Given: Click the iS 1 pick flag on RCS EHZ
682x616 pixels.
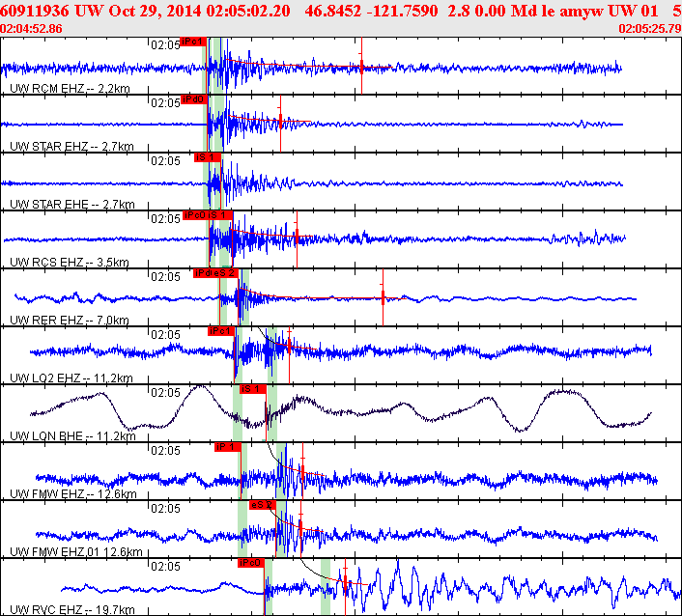Looking at the screenshot, I should [220, 215].
